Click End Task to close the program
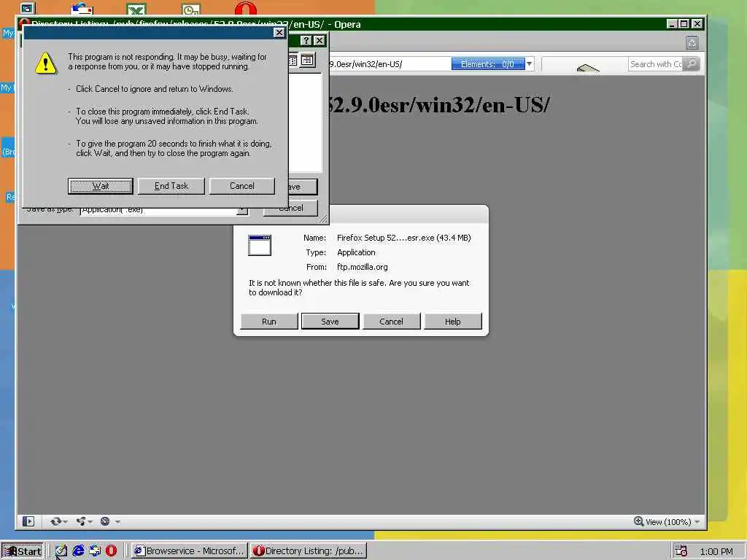The height and width of the screenshot is (560, 747). [171, 186]
